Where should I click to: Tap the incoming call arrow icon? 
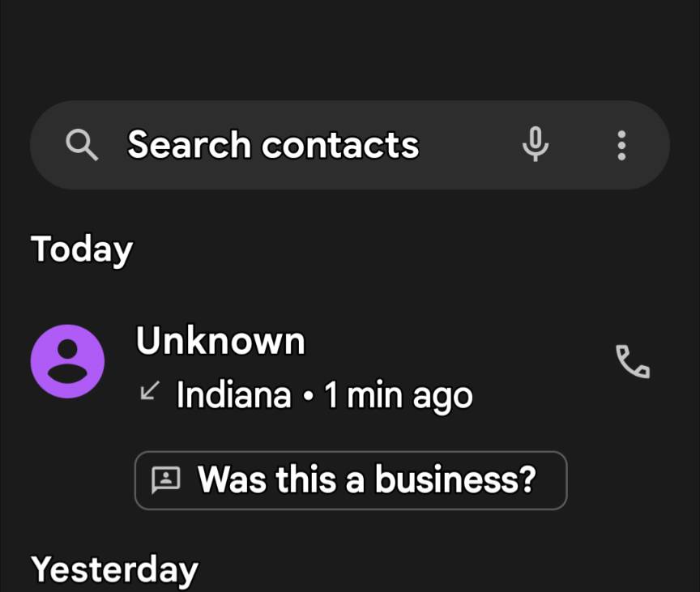(x=149, y=393)
